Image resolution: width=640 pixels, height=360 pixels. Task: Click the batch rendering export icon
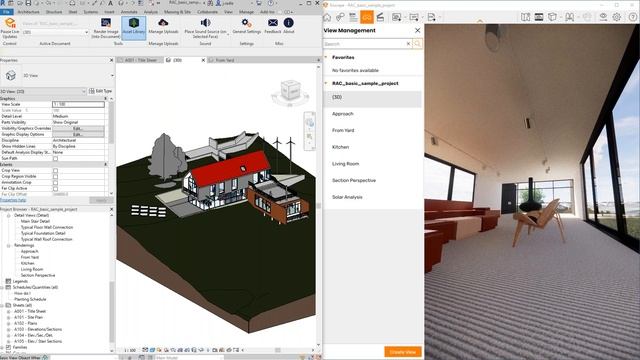click(x=414, y=17)
